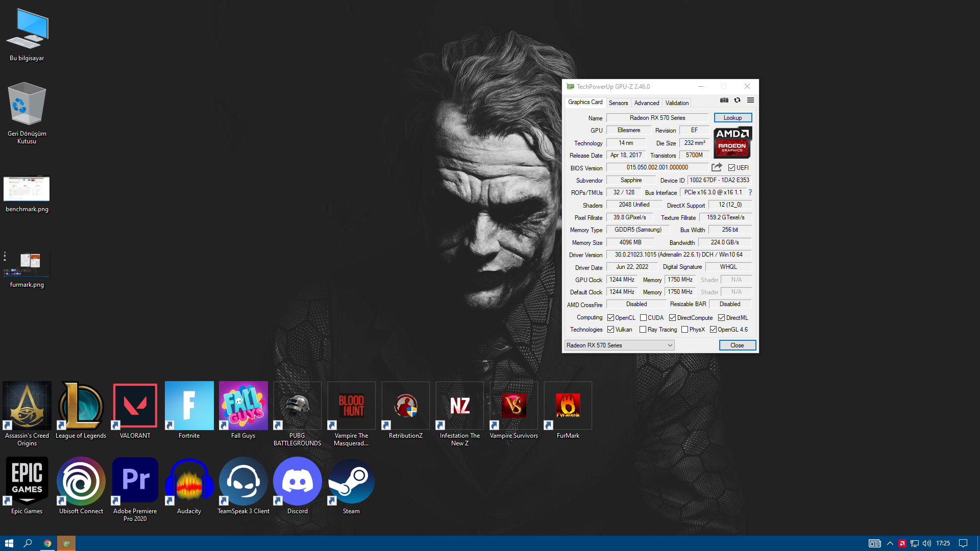
Task: Click the AMD Radeon Graphics logo
Action: 732,142
